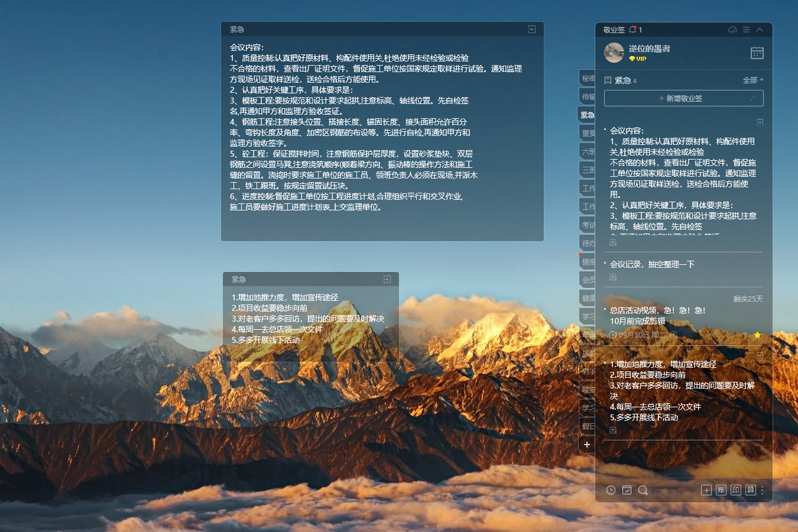Click the stamp icon after 09月30日 周二
798x532 pixels.
tap(673, 335)
